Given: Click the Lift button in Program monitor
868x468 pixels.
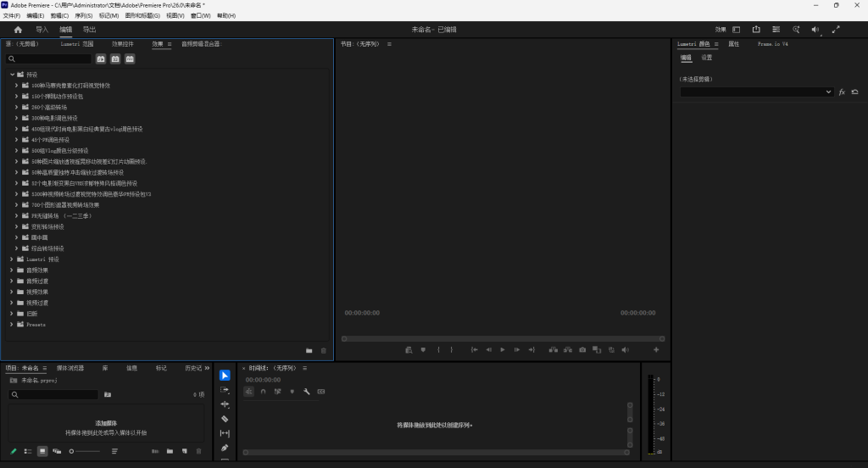Looking at the screenshot, I should point(553,349).
